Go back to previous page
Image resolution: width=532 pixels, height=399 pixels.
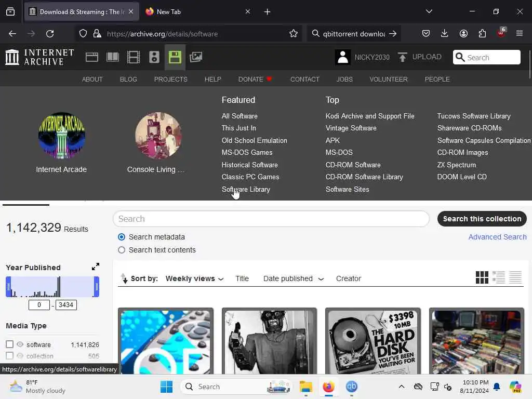tap(12, 34)
